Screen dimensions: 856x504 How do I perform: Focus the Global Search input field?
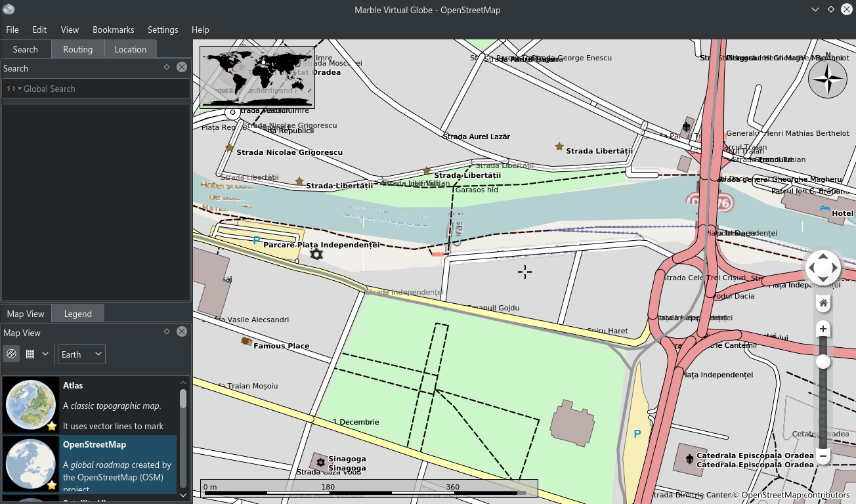pyautogui.click(x=96, y=89)
